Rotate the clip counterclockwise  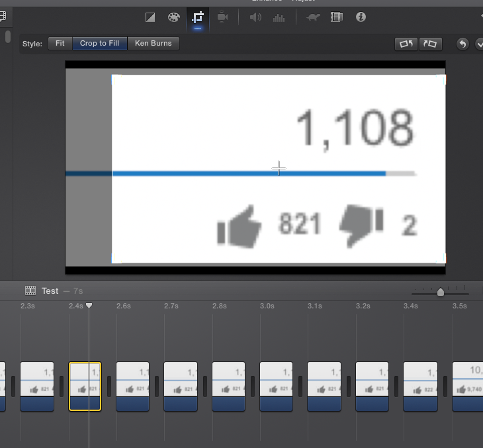pyautogui.click(x=406, y=44)
